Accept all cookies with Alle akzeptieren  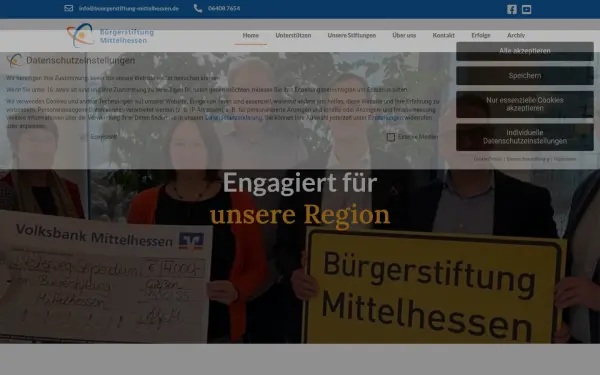tap(525, 51)
